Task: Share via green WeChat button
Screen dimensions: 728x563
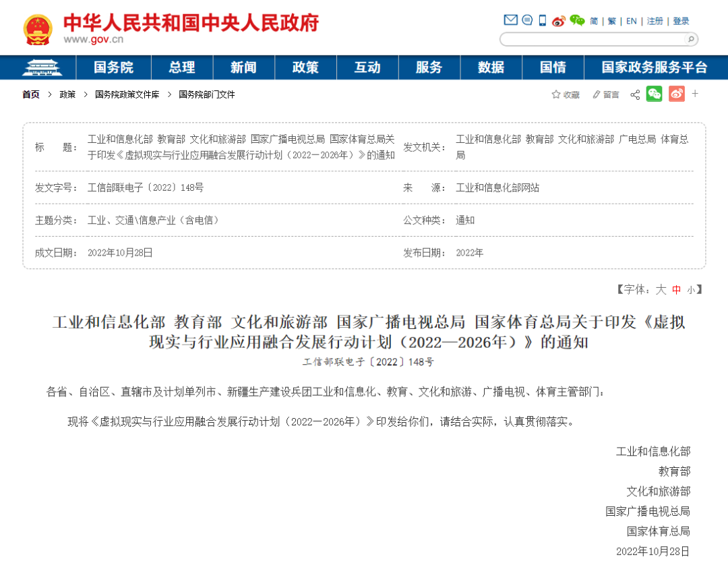Action: (x=654, y=94)
